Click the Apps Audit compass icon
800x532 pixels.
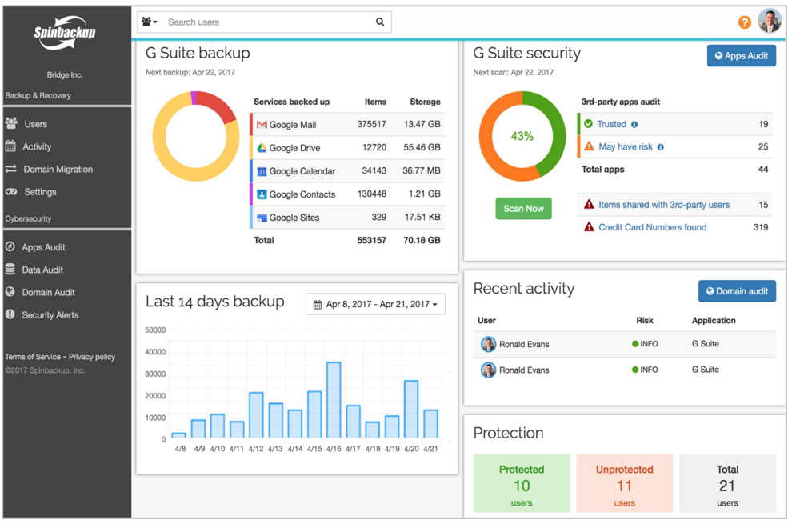10,247
